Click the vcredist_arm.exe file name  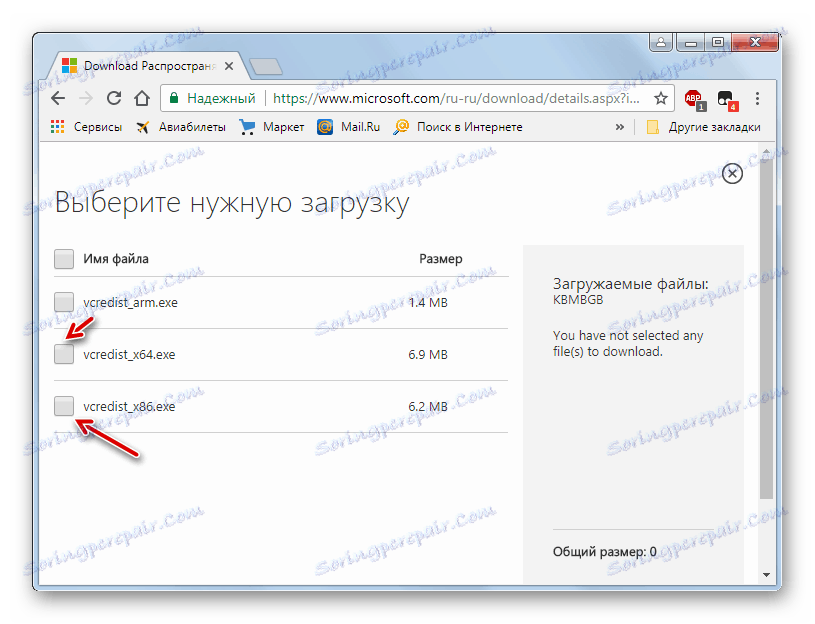click(x=130, y=302)
